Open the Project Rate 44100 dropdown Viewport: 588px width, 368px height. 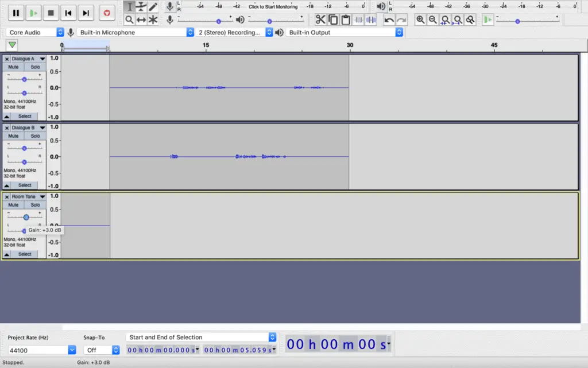(41, 350)
